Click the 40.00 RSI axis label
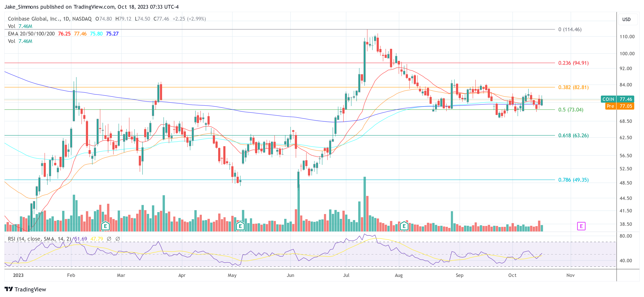 626,260
